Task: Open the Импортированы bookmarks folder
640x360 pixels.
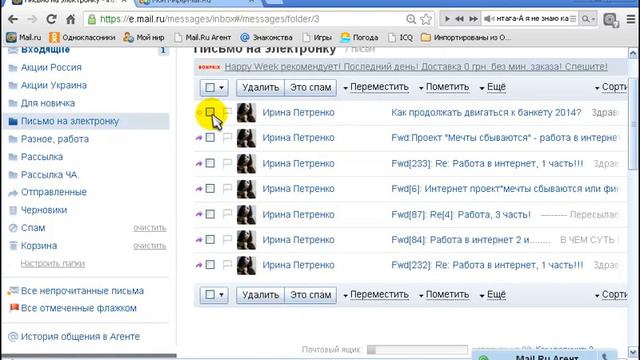Action: tap(466, 38)
